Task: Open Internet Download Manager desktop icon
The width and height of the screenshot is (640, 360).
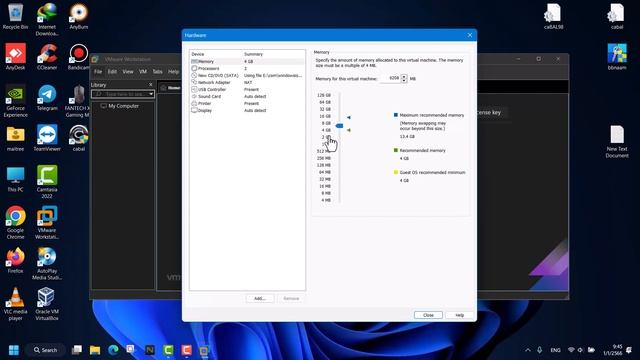Action: pos(47,19)
